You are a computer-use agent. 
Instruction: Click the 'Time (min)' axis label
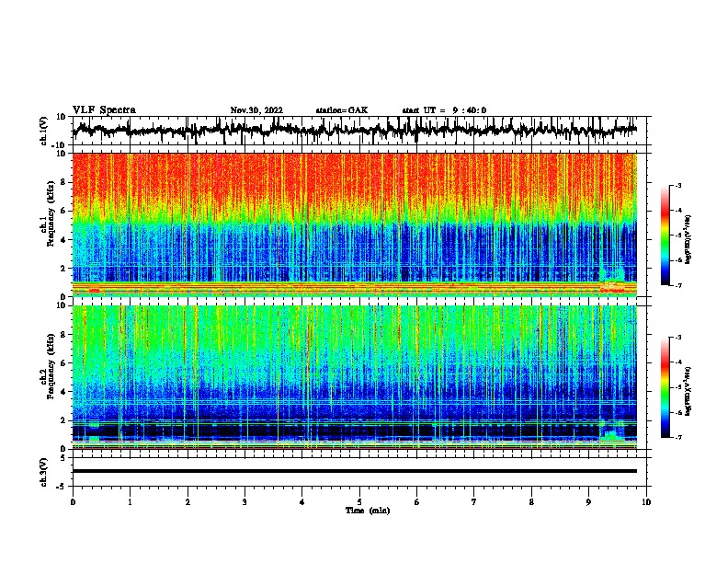[368, 511]
